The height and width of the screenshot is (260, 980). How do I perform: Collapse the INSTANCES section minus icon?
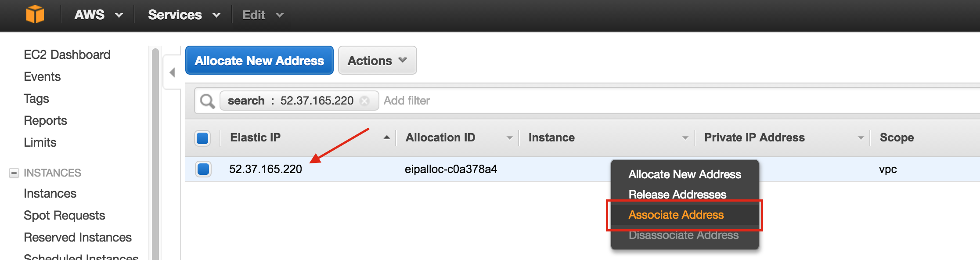click(x=14, y=173)
